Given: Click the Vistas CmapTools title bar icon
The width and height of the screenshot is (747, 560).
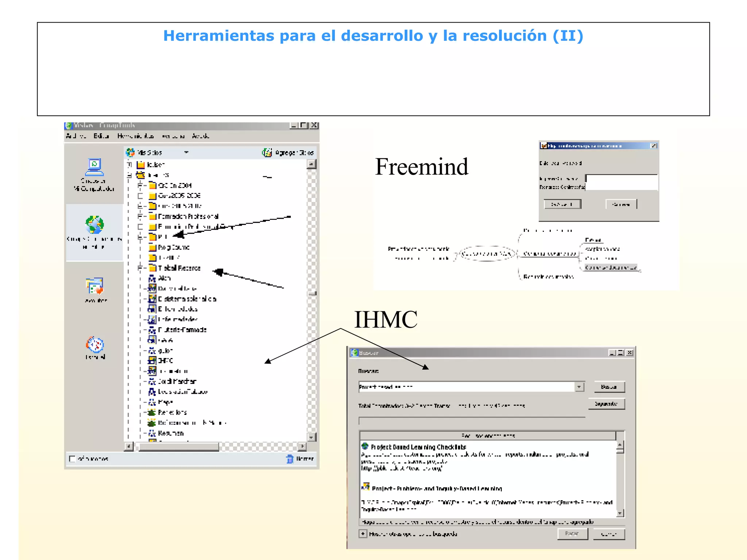Looking at the screenshot, I should [69, 126].
